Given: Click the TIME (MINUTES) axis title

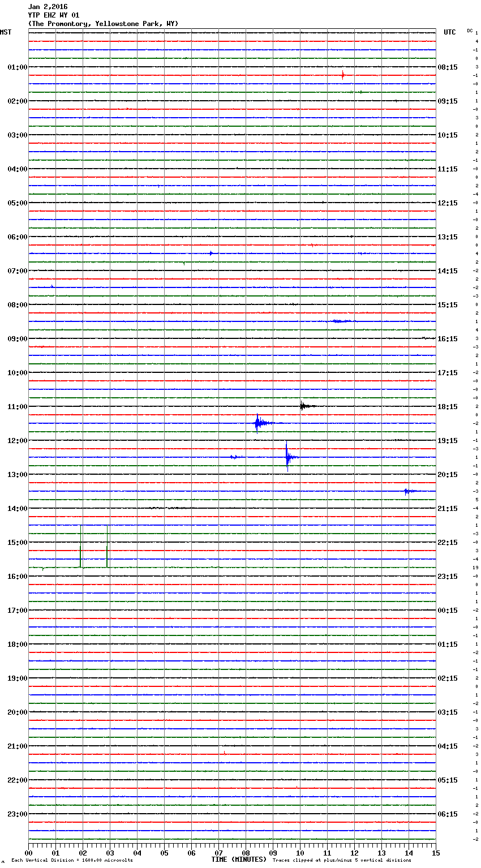Looking at the screenshot, I should (239, 860).
